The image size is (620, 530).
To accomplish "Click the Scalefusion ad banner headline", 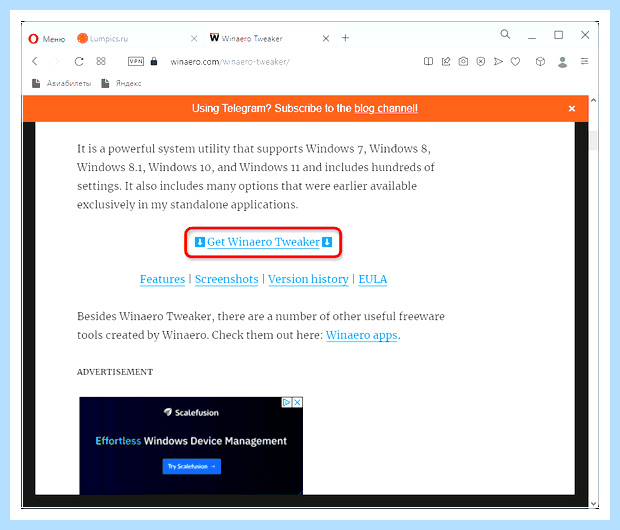I will (x=191, y=441).
